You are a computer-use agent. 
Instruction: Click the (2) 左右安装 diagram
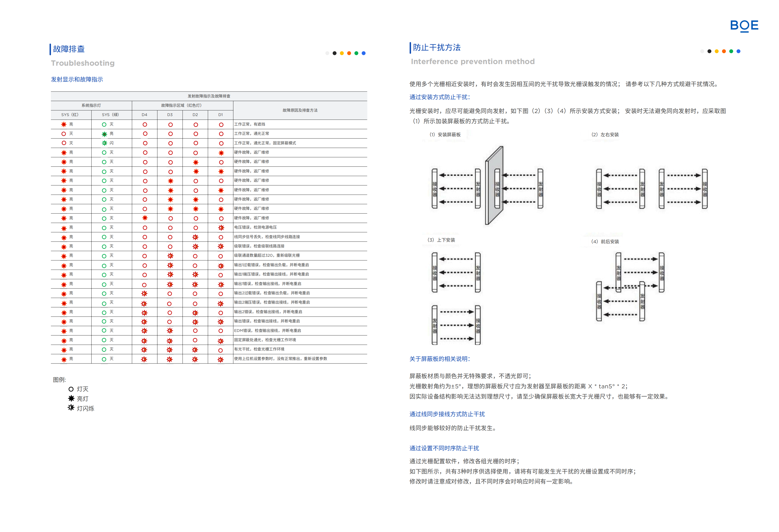pos(651,189)
